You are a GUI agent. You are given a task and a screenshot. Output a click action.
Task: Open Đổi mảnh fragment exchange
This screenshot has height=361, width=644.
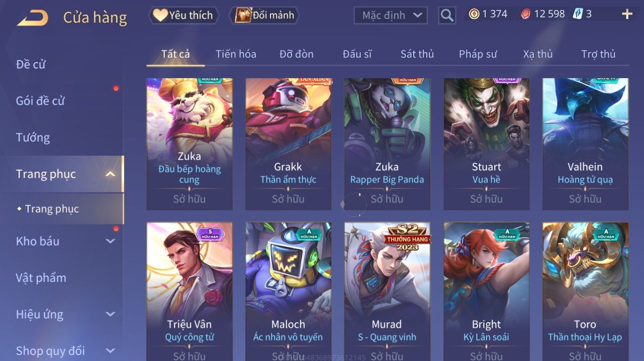264,15
